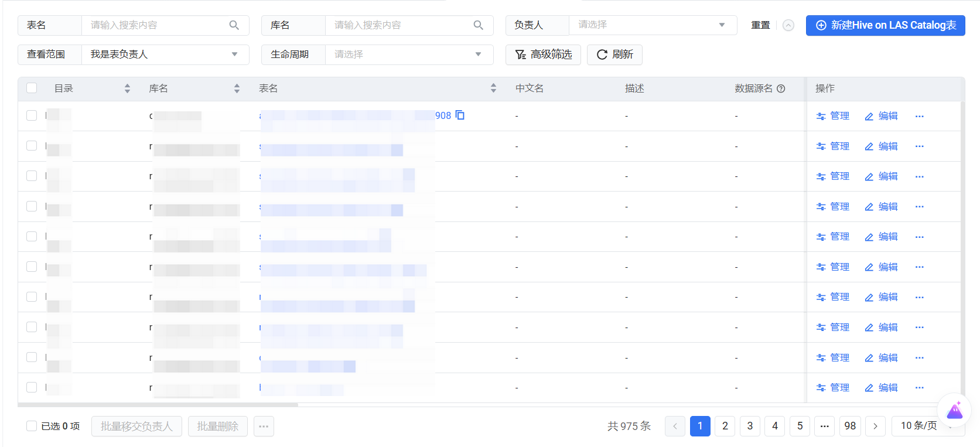Select all rows with the header checkbox
Image resolution: width=980 pixels, height=447 pixels.
click(x=32, y=88)
